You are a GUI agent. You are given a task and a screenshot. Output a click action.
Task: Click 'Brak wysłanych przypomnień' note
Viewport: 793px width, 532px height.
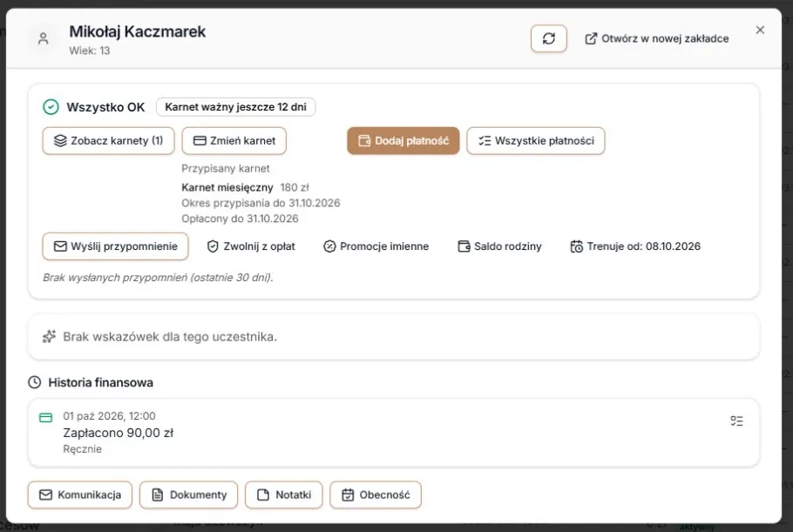tap(158, 278)
